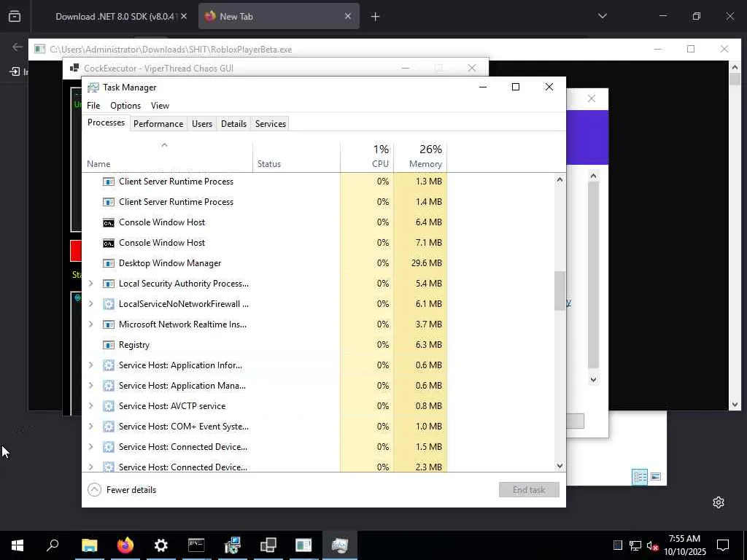Viewport: 747px width, 560px height.
Task: Open a new browser tab with plus button
Action: pyautogui.click(x=375, y=17)
